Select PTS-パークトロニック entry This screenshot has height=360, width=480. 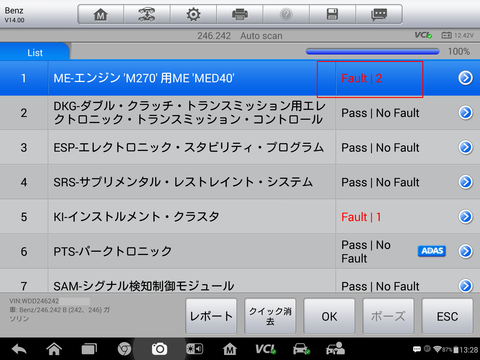click(113, 251)
